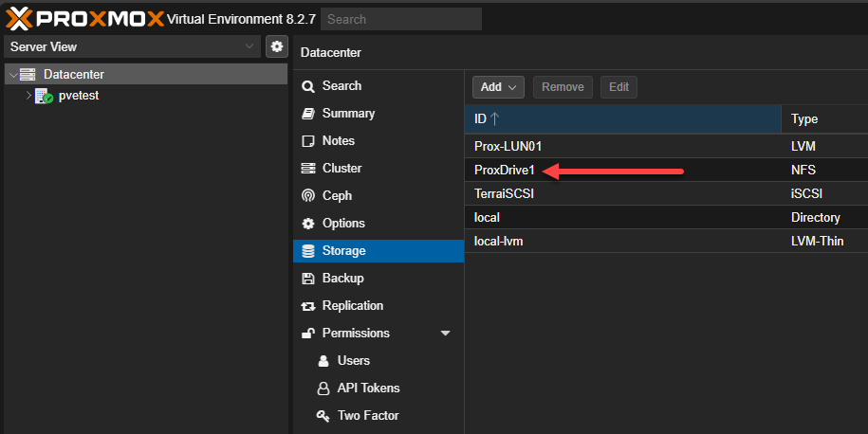Click the Two Factor key icon

click(x=323, y=416)
